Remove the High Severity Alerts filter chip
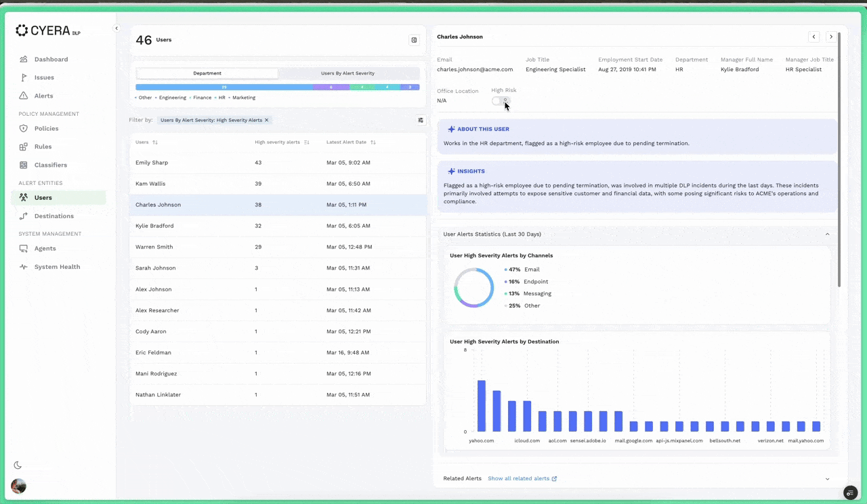Screen dimensions: 867x504 (267, 120)
